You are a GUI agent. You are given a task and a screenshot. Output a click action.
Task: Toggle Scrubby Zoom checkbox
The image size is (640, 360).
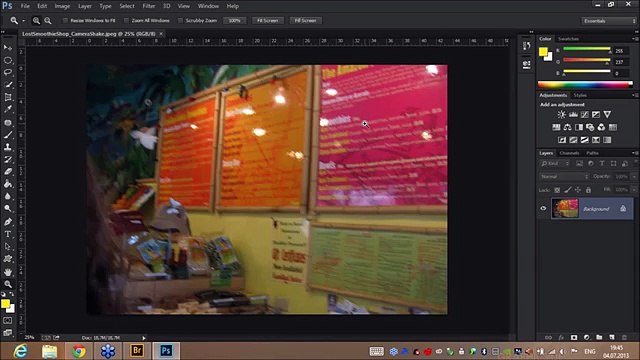[180, 20]
